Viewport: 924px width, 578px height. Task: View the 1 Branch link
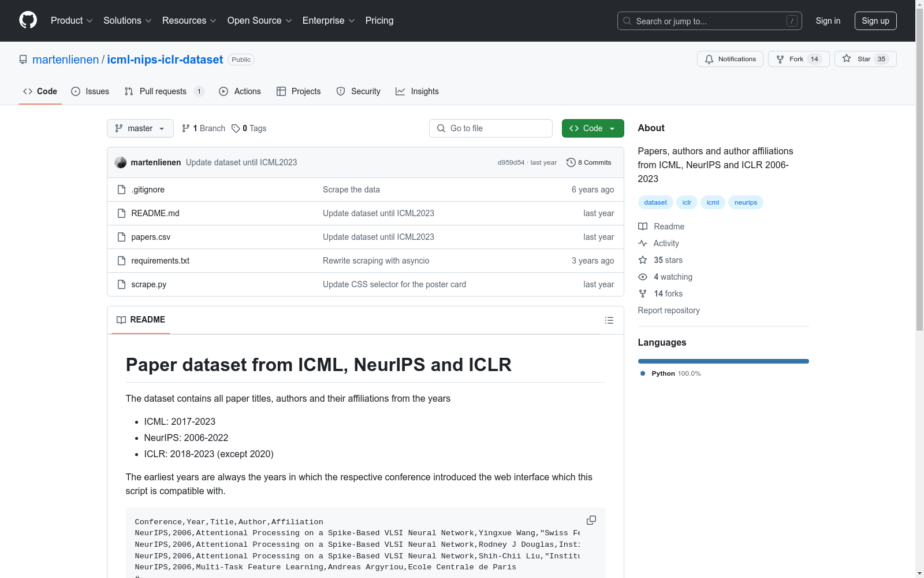coord(203,128)
